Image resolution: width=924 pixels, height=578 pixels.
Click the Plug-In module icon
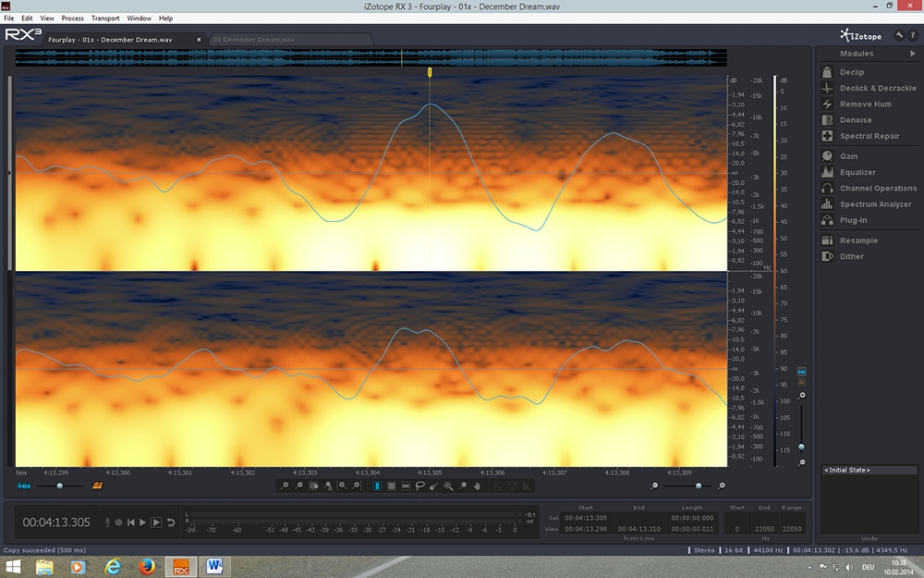pyautogui.click(x=827, y=220)
